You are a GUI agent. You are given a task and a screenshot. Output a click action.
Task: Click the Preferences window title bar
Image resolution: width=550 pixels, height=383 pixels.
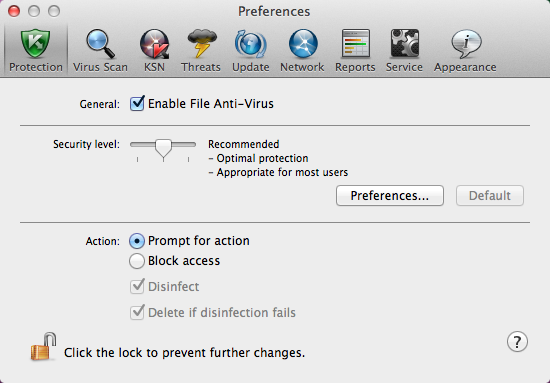[274, 11]
